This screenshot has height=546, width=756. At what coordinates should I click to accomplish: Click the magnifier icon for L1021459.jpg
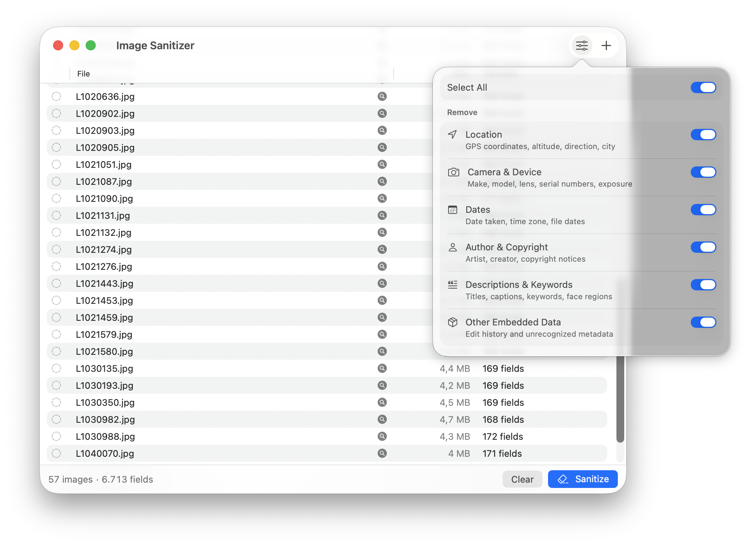382,317
